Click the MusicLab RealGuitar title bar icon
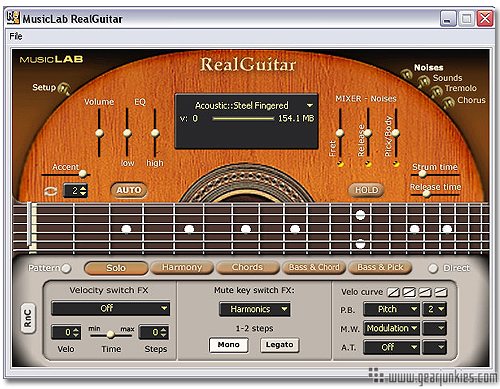The height and width of the screenshot is (389, 500). pos(13,18)
